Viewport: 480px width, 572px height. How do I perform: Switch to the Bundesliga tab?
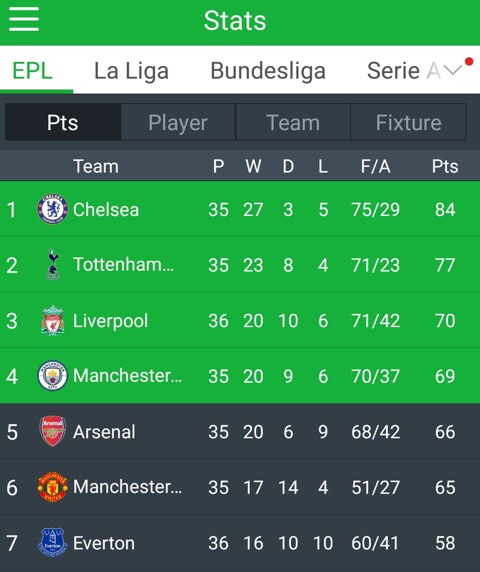(x=268, y=70)
